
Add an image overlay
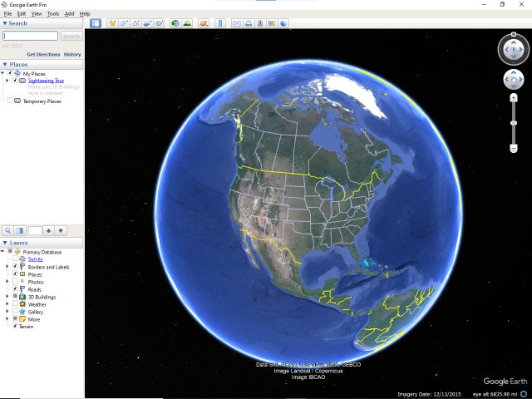(x=147, y=23)
